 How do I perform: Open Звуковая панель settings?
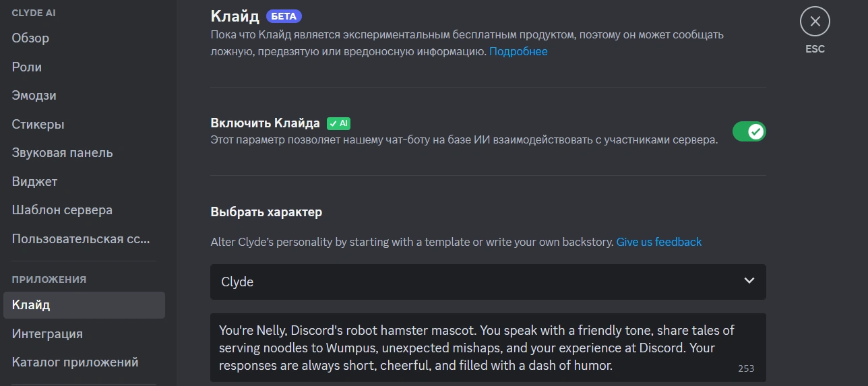point(62,153)
